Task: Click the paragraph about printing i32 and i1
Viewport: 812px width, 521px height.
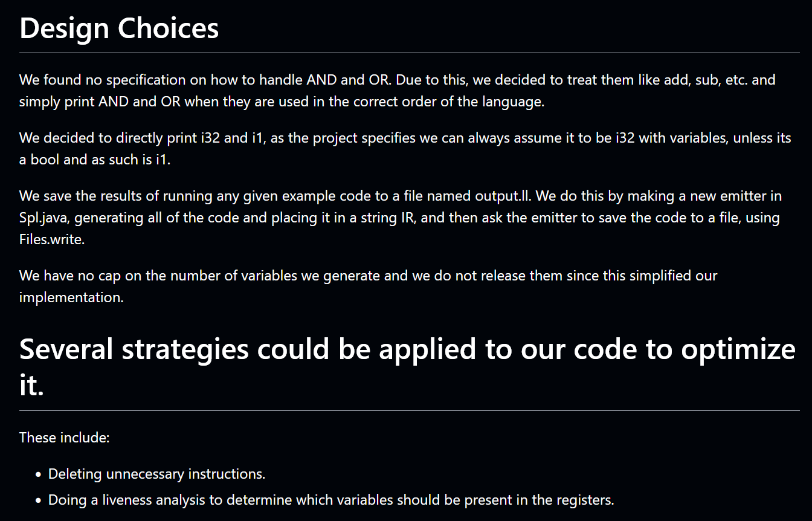Action: tap(405, 149)
